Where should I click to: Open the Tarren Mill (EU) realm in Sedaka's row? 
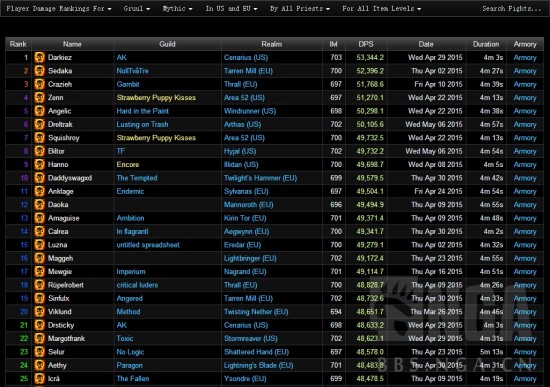tap(248, 71)
